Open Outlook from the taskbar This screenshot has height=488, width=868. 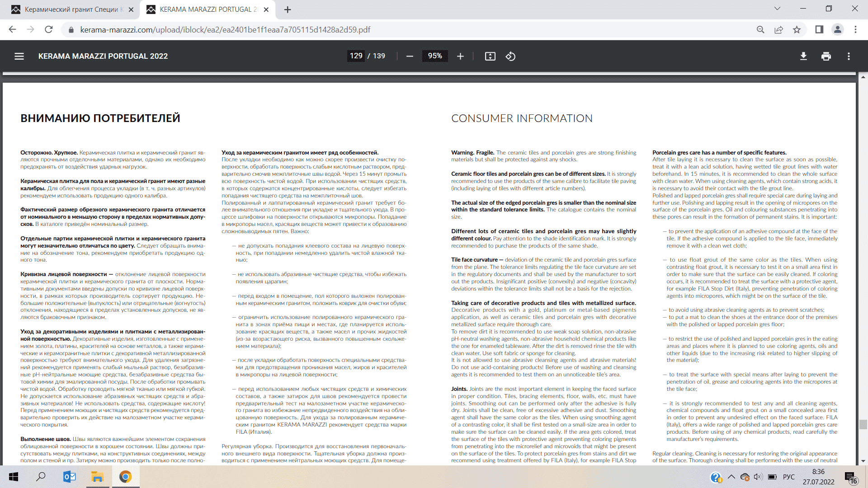pos(69,477)
